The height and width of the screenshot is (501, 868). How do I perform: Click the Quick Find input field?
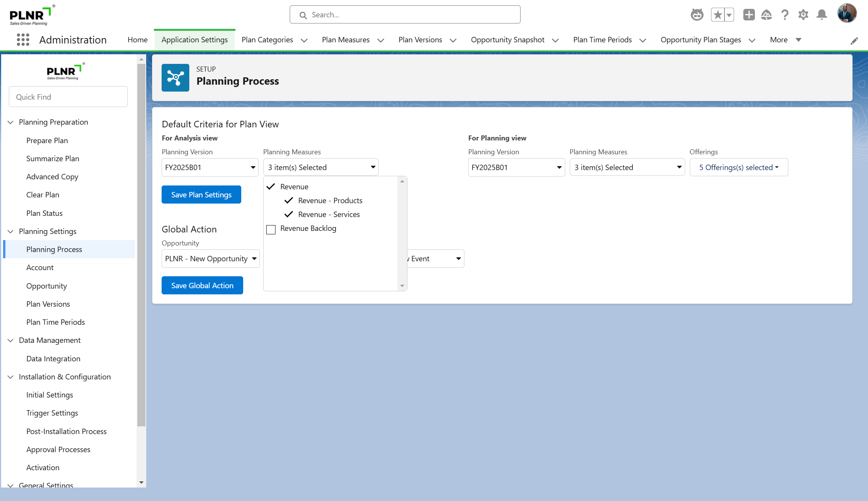coord(68,97)
